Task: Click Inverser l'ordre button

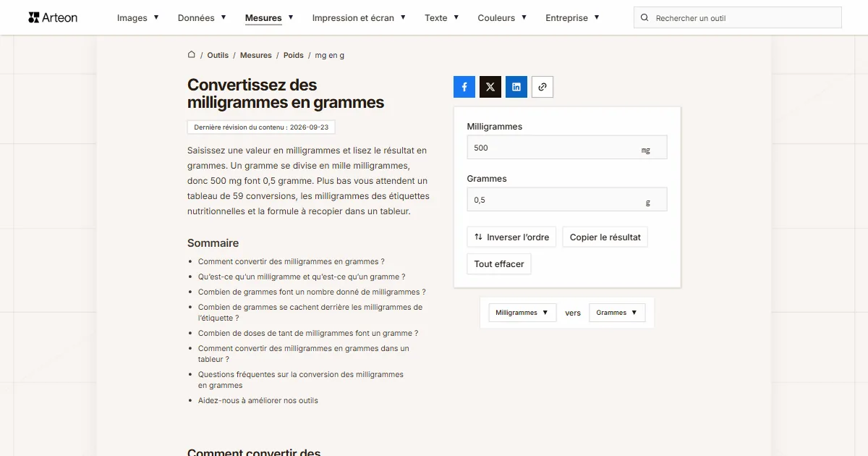Action: 511,237
